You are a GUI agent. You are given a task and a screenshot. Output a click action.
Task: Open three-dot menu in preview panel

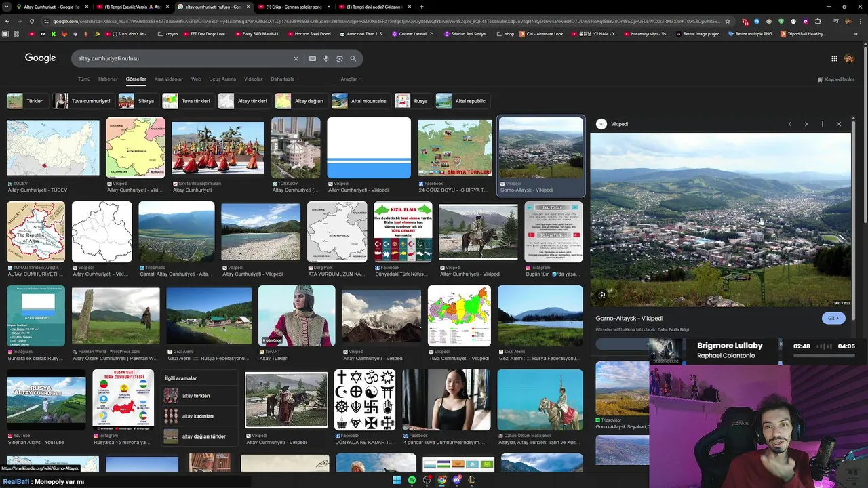(x=823, y=124)
